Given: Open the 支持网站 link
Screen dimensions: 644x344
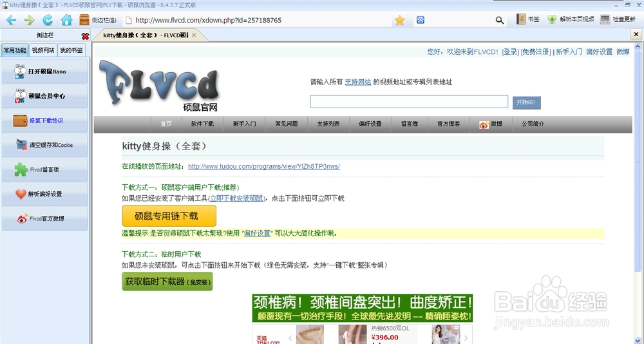Looking at the screenshot, I should pos(357,82).
